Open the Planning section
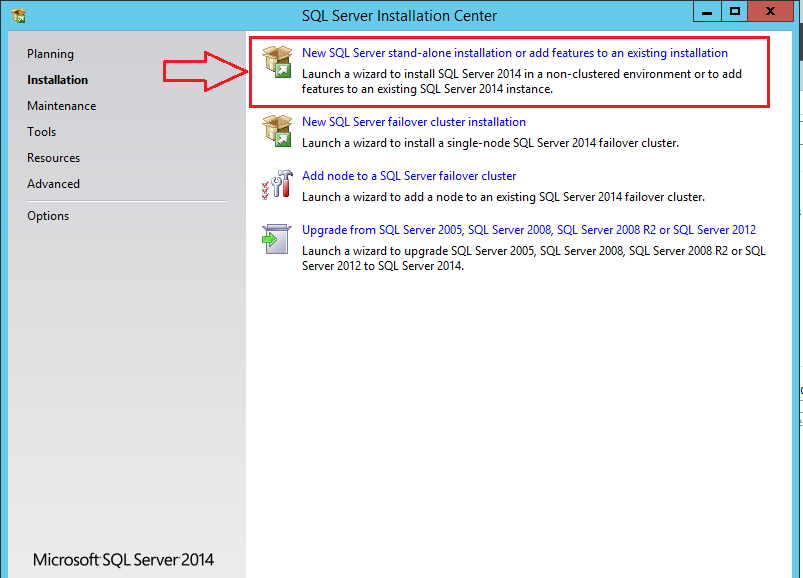Image resolution: width=803 pixels, height=578 pixels. pos(50,54)
